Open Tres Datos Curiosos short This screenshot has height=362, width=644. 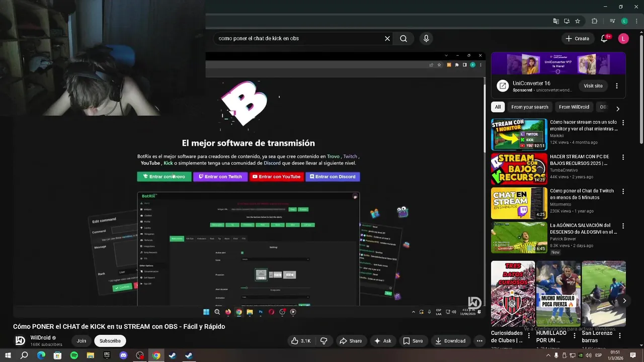513,294
